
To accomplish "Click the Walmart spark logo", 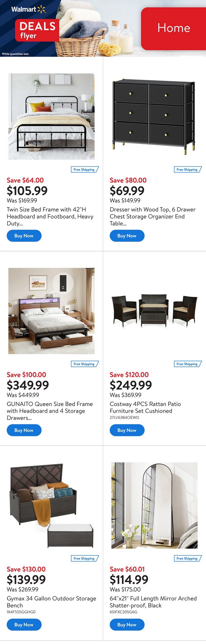I will pos(41,9).
